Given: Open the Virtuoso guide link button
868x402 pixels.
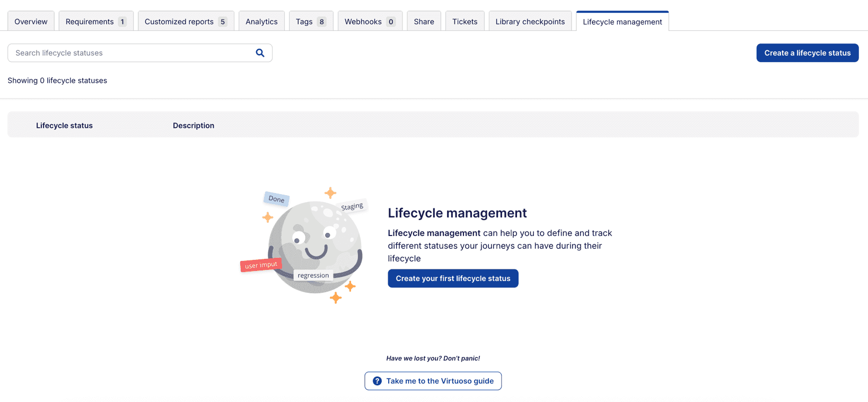Looking at the screenshot, I should pyautogui.click(x=433, y=381).
